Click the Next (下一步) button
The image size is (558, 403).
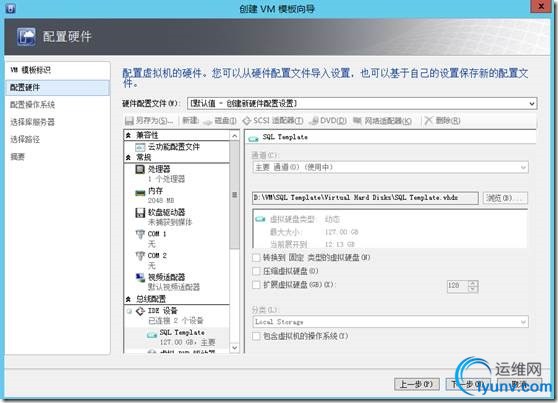pos(468,384)
